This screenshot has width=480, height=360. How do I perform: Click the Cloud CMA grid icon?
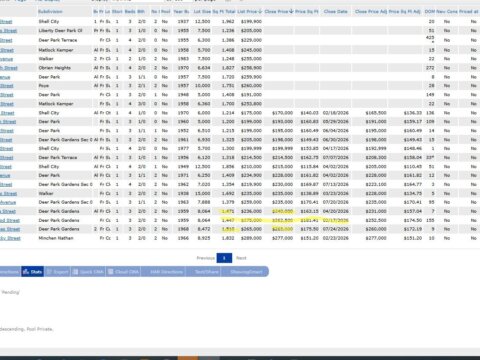[111, 272]
